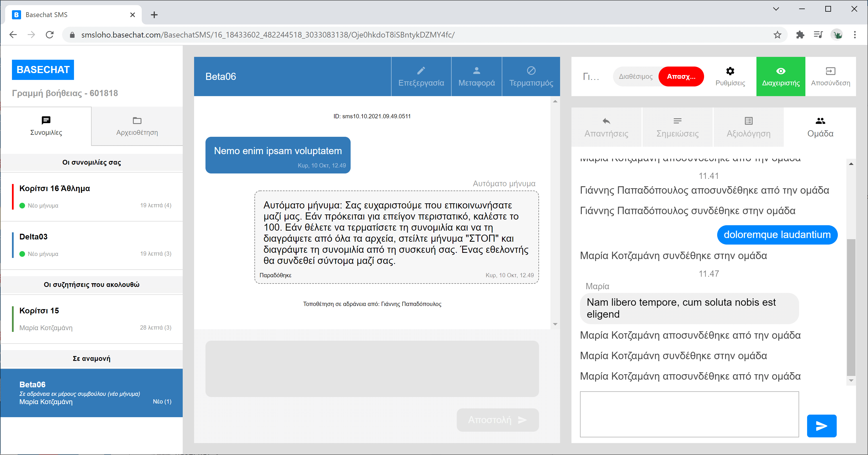868x455 pixels.
Task: Switch status to Διαθέσιμος
Action: [635, 76]
